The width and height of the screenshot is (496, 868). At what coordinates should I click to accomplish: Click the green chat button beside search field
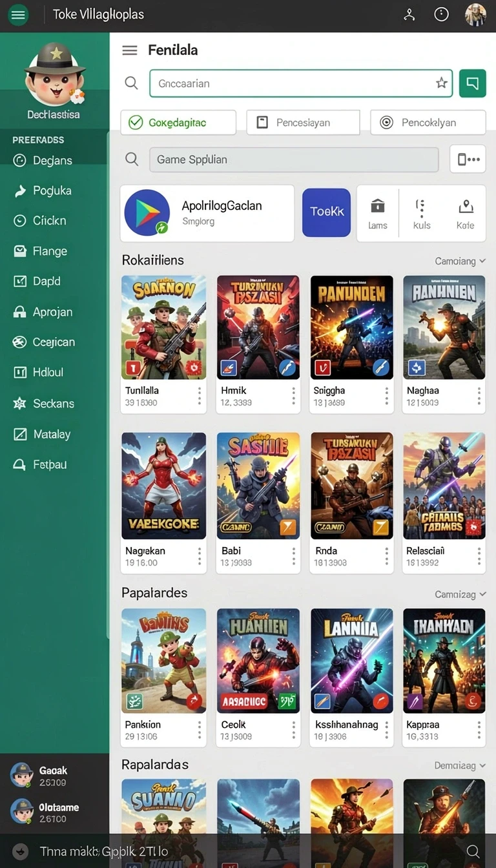pyautogui.click(x=473, y=83)
